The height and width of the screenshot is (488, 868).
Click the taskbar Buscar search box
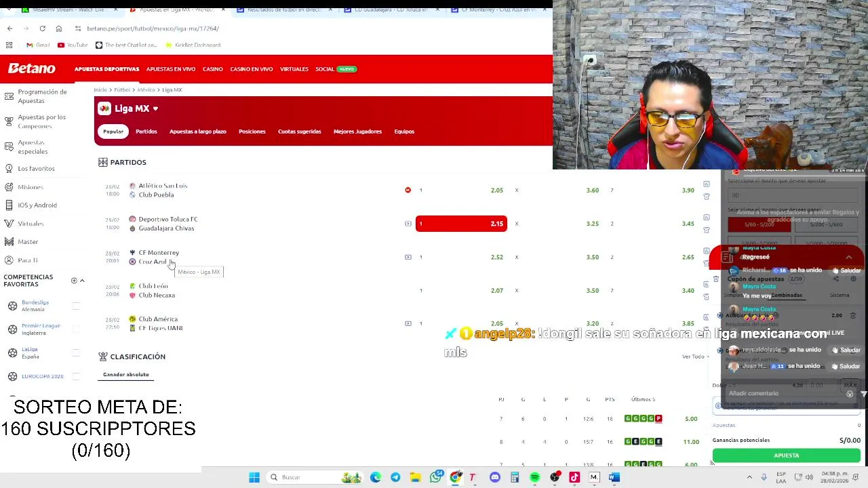[316, 477]
